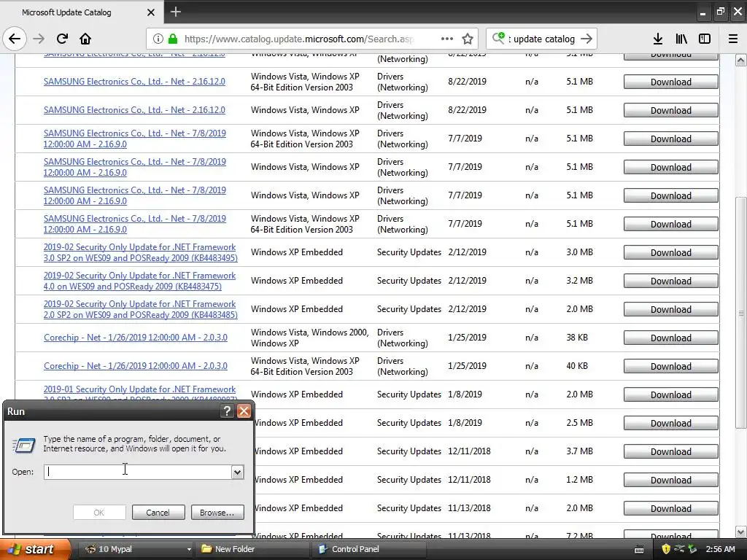Viewport: 747px width, 560px height.
Task: Click Browse in the Run dialog
Action: tap(217, 513)
